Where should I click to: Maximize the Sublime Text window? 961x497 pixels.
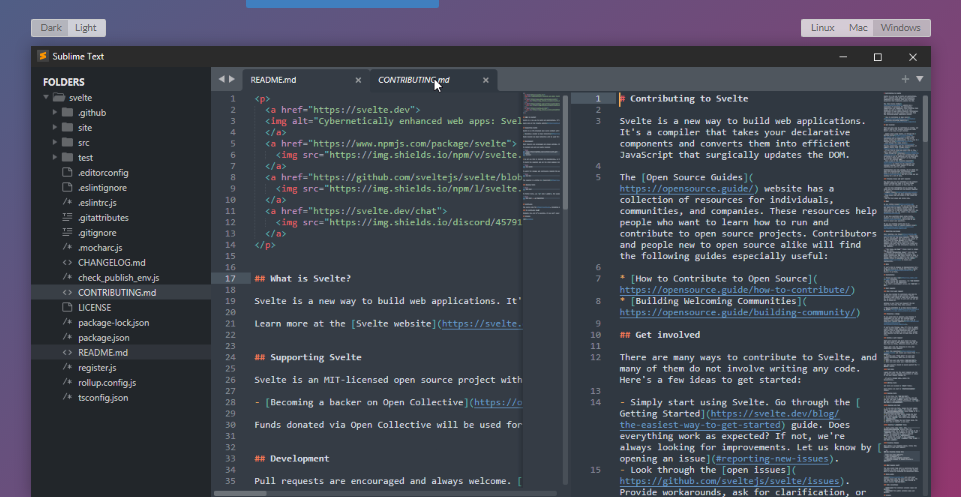click(x=878, y=57)
